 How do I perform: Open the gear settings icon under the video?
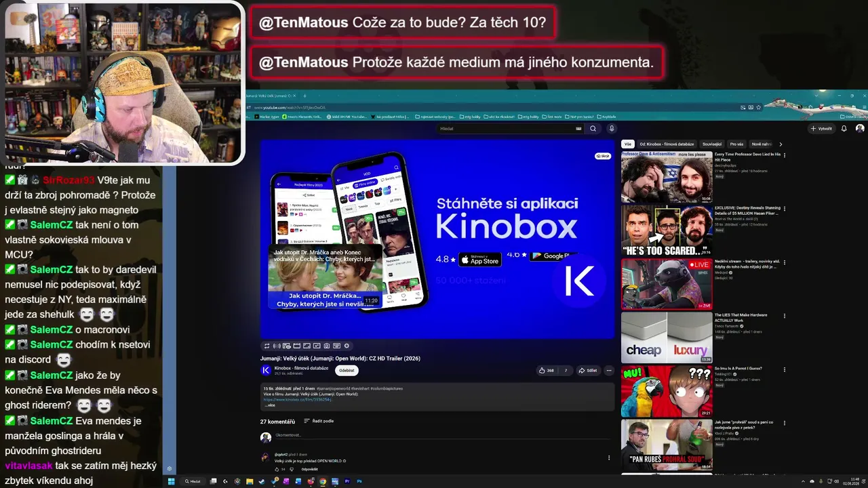tap(347, 346)
